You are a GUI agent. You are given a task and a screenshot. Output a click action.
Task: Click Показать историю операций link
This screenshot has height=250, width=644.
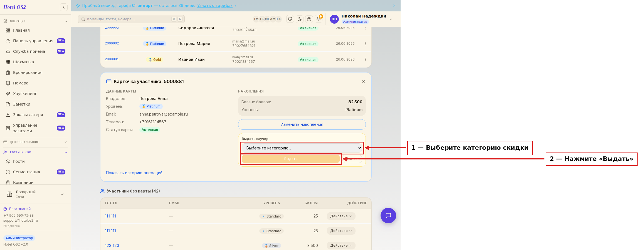[x=134, y=173]
